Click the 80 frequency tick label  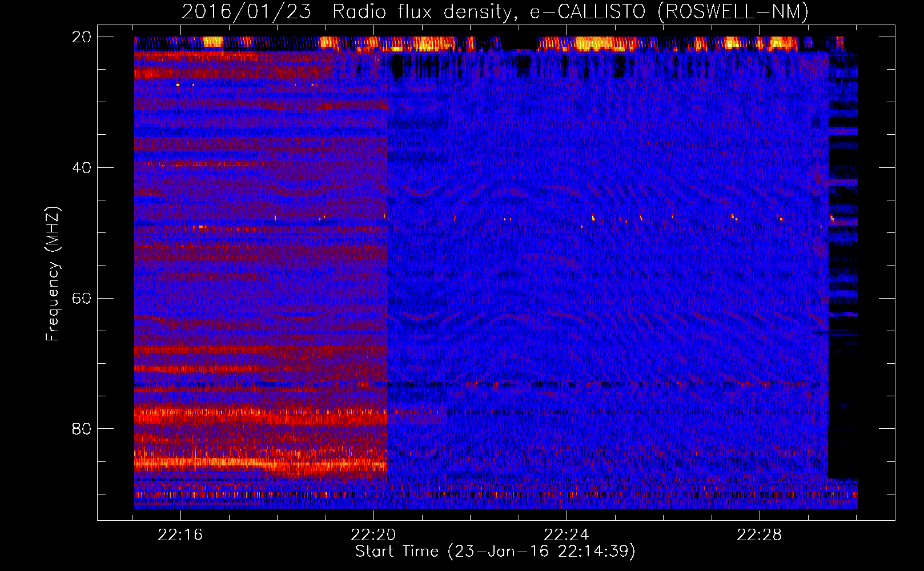coord(82,429)
